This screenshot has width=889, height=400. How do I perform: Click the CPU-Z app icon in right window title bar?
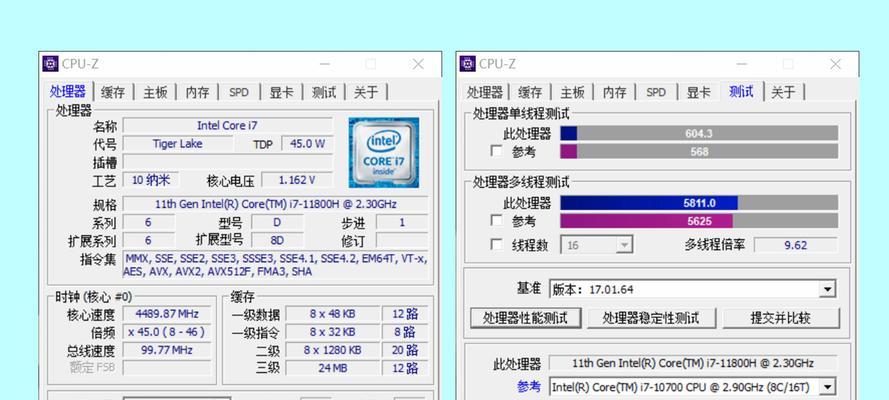coord(468,64)
